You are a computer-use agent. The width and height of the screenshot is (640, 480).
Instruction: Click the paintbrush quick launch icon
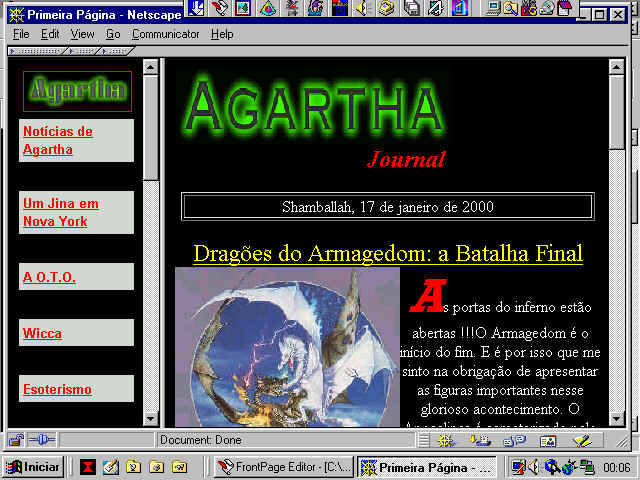pos(110,467)
